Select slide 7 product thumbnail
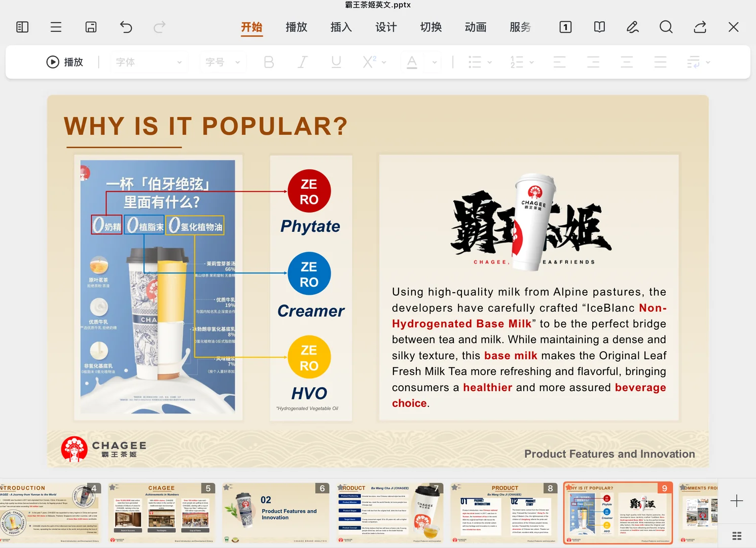This screenshot has width=756, height=548. pos(390,512)
